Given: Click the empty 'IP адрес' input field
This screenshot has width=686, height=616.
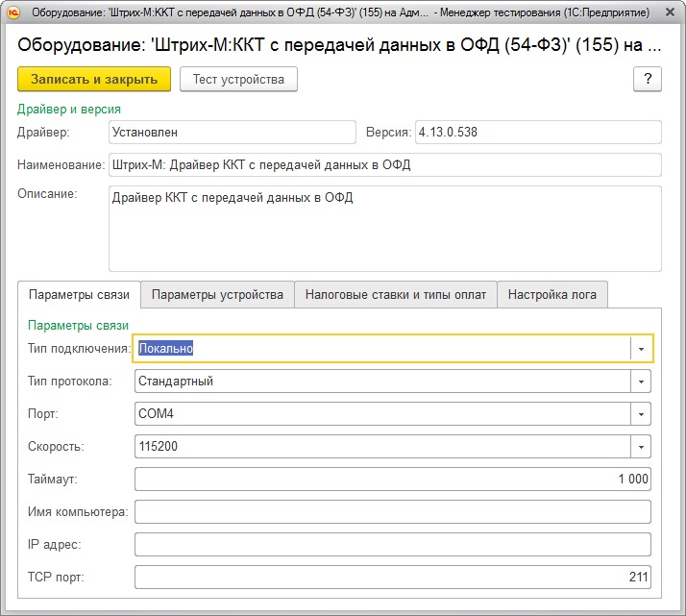Looking at the screenshot, I should (x=392, y=544).
